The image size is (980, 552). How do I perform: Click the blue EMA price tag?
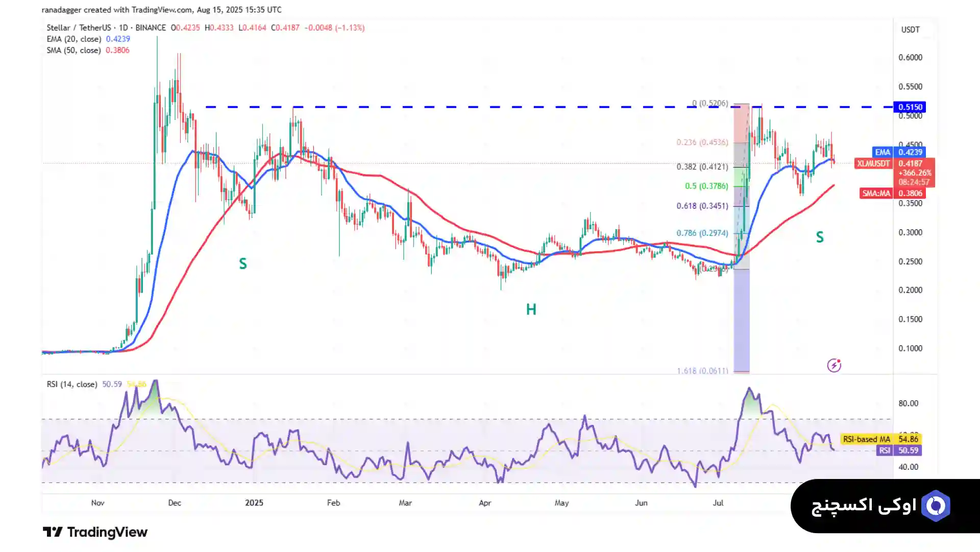[x=899, y=152]
